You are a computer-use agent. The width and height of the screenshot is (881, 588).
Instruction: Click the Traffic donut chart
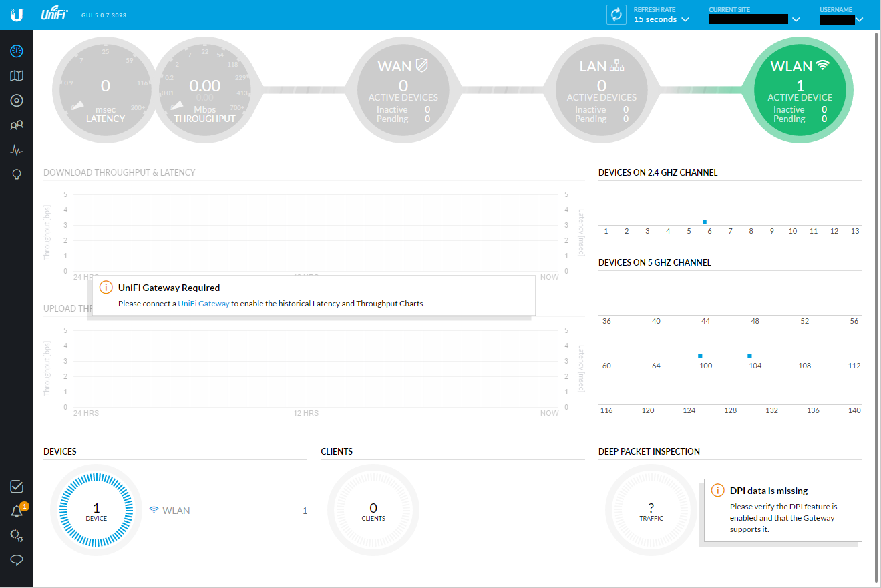click(x=651, y=511)
